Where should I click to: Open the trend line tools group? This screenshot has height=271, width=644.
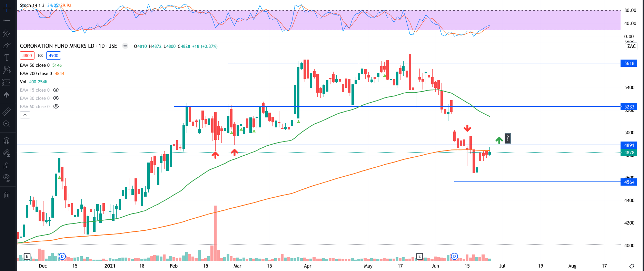(7, 20)
